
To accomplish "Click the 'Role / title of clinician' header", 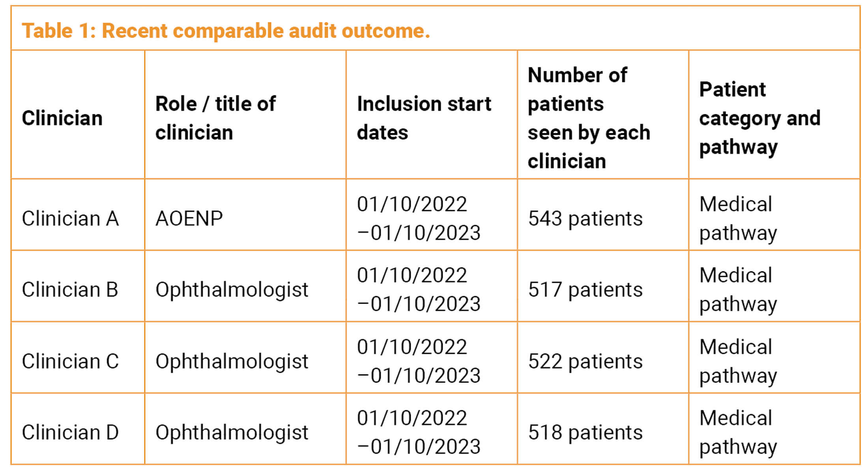I will click(215, 118).
